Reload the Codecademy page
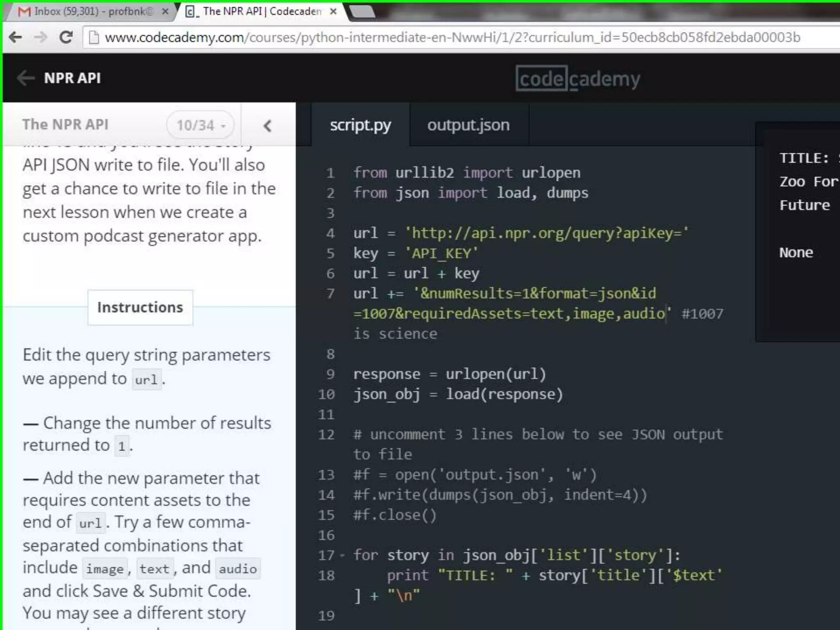The image size is (840, 630). pos(66,37)
